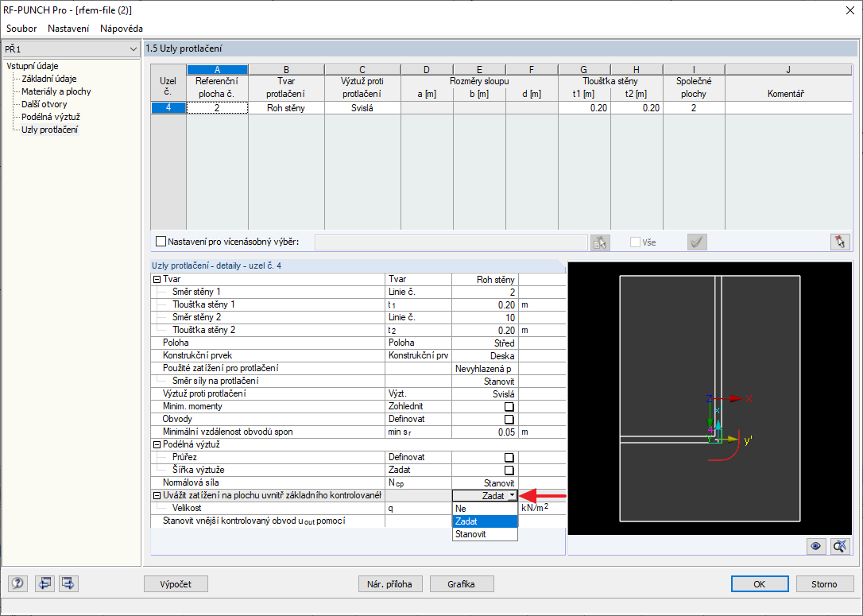Open the Nápověda menu
863x616 pixels.
click(122, 28)
